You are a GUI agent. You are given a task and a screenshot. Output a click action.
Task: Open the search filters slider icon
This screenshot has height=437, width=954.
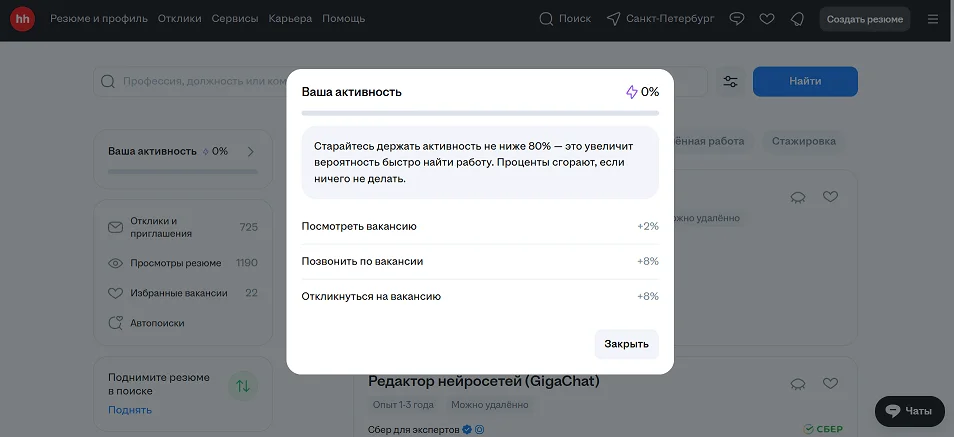click(730, 82)
